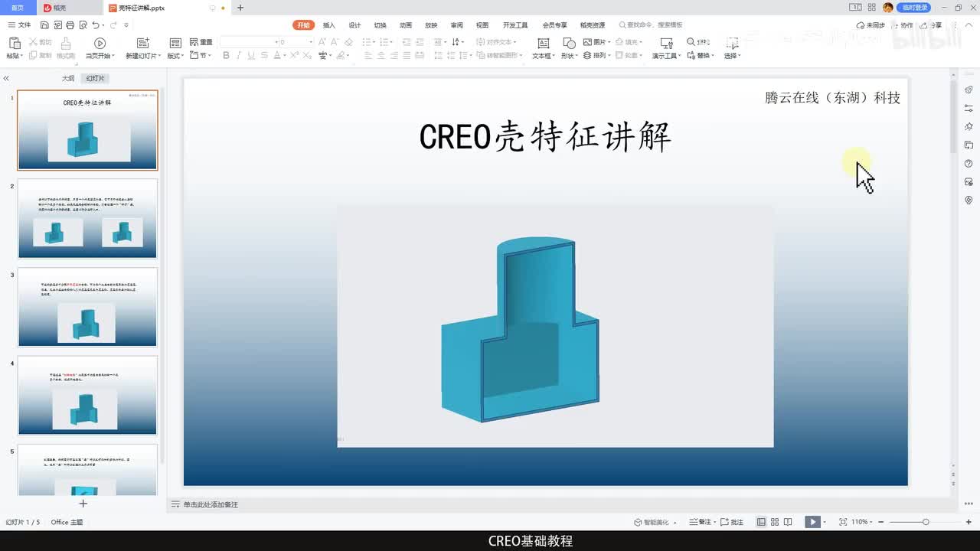Screen dimensions: 980x551
Task: Switch to Slide Sorter view icon
Action: click(x=775, y=522)
